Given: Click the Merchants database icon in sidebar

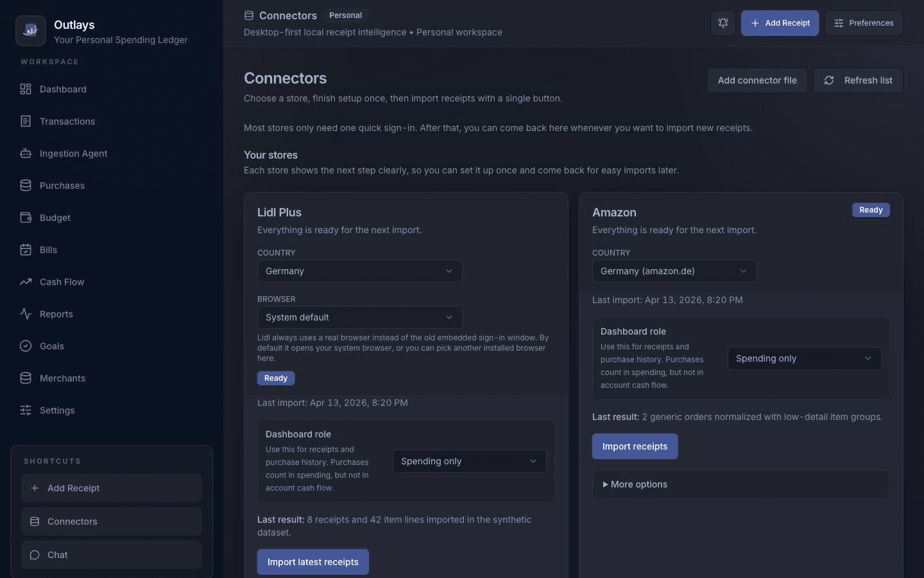Looking at the screenshot, I should pos(26,378).
